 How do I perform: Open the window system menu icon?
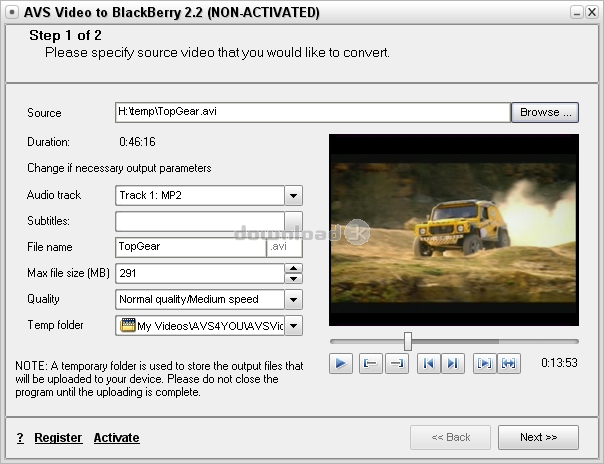coord(12,12)
